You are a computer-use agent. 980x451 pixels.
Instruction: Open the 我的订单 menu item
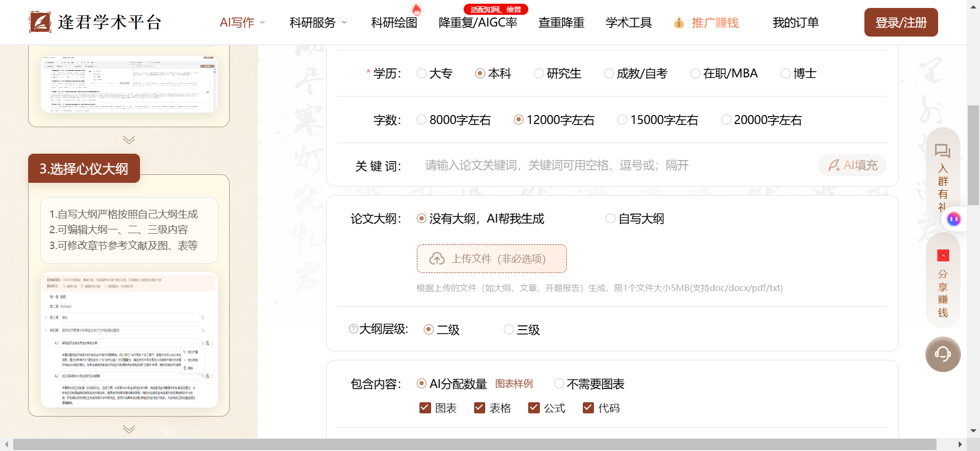coord(795,23)
